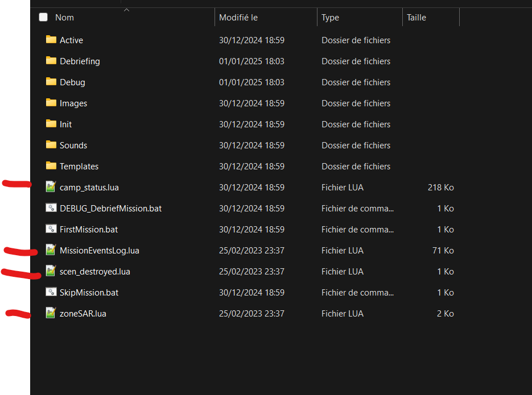Image resolution: width=532 pixels, height=395 pixels.
Task: Select the Debug folder row
Action: (249, 82)
